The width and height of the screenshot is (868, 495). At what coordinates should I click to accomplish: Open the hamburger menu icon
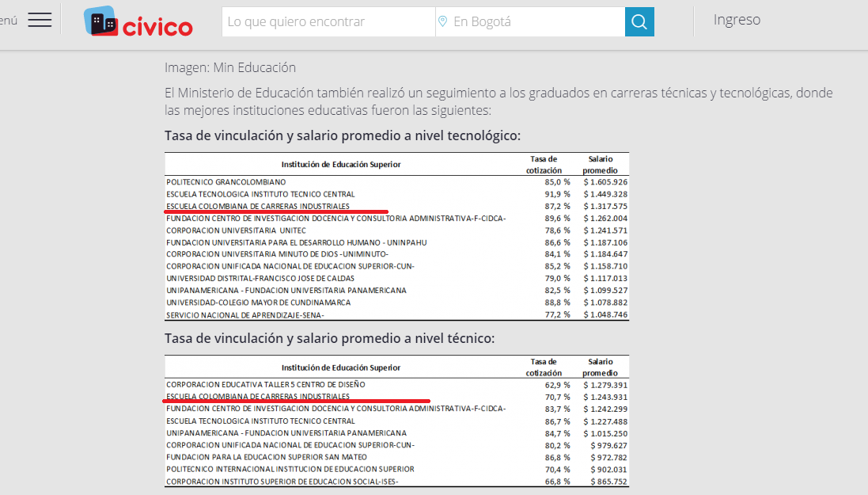[x=40, y=20]
